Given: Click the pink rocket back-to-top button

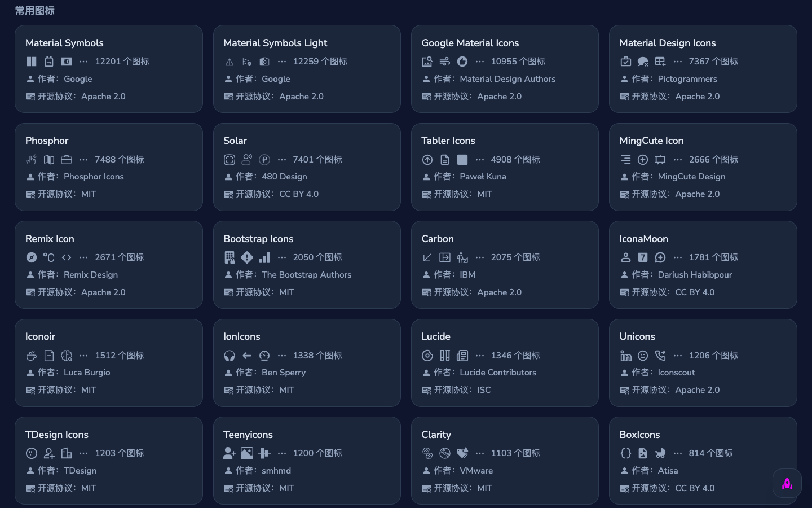Looking at the screenshot, I should click(787, 483).
